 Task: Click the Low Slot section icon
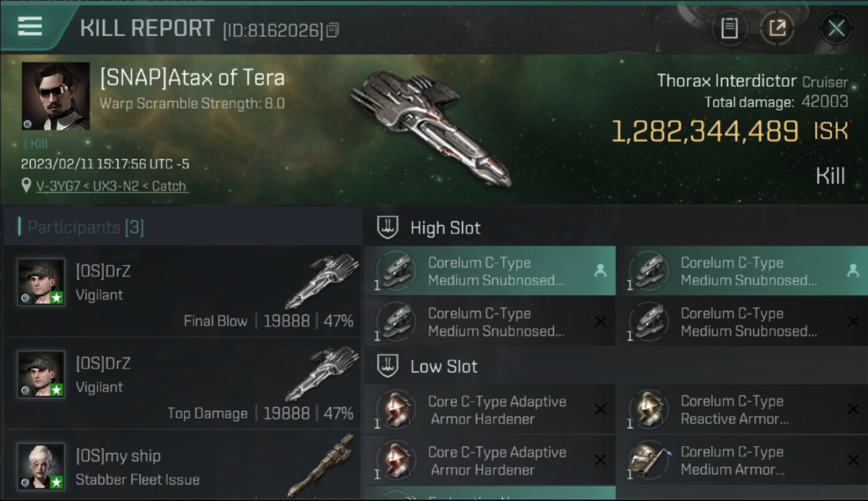[x=388, y=366]
